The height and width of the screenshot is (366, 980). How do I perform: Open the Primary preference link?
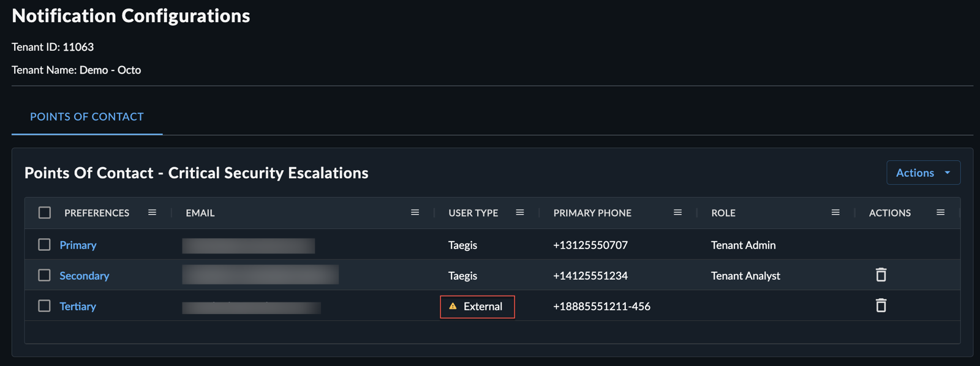coord(78,245)
